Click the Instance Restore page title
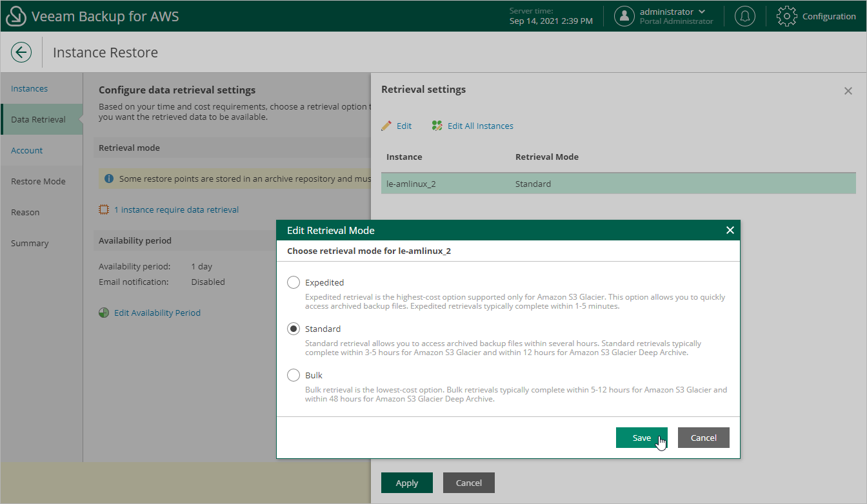This screenshot has height=504, width=867. 105,52
